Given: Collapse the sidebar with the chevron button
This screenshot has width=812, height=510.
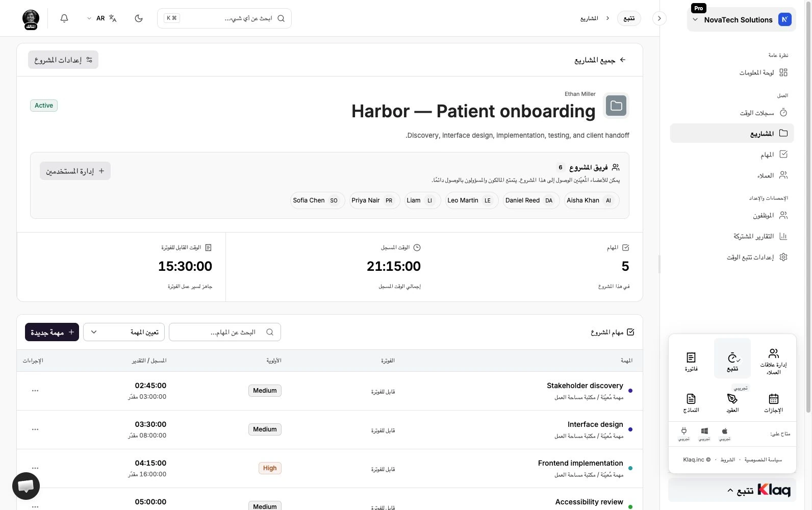Looking at the screenshot, I should (659, 18).
